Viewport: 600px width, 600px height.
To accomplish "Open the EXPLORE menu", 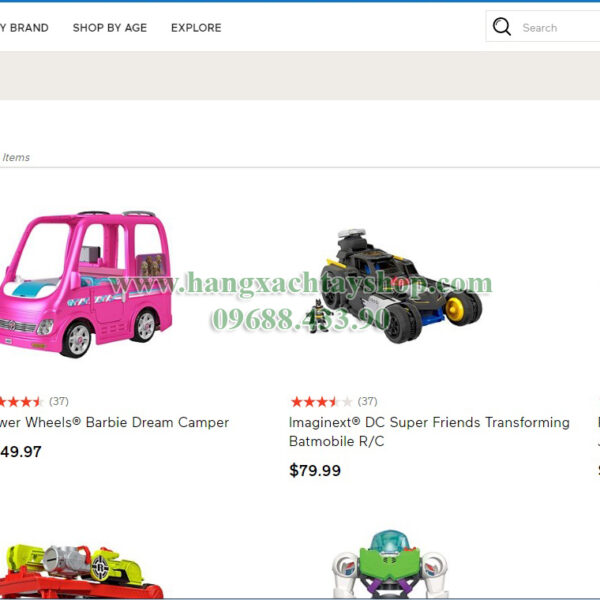I will point(196,28).
